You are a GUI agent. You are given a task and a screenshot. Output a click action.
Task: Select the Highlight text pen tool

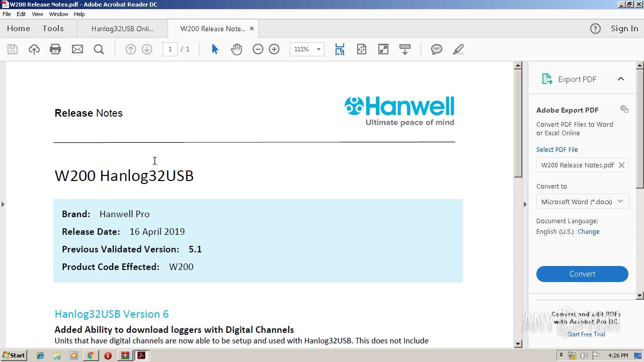tap(458, 49)
